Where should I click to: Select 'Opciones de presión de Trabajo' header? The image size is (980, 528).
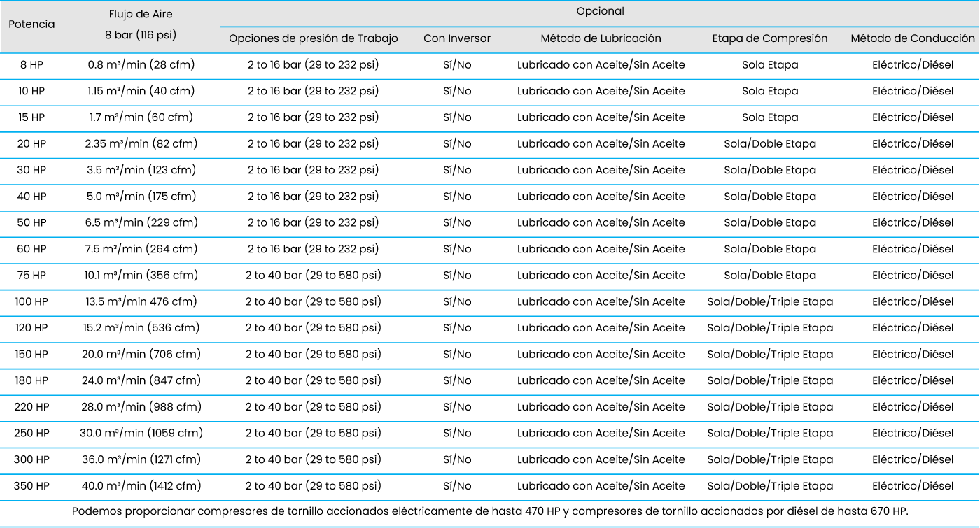point(314,38)
